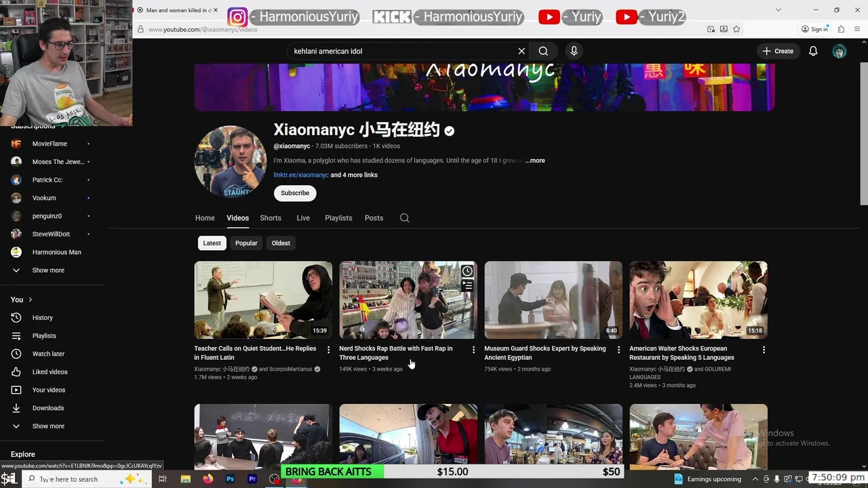Open menu for American Waiter Shocks European video
This screenshot has height=488, width=868.
[764, 350]
